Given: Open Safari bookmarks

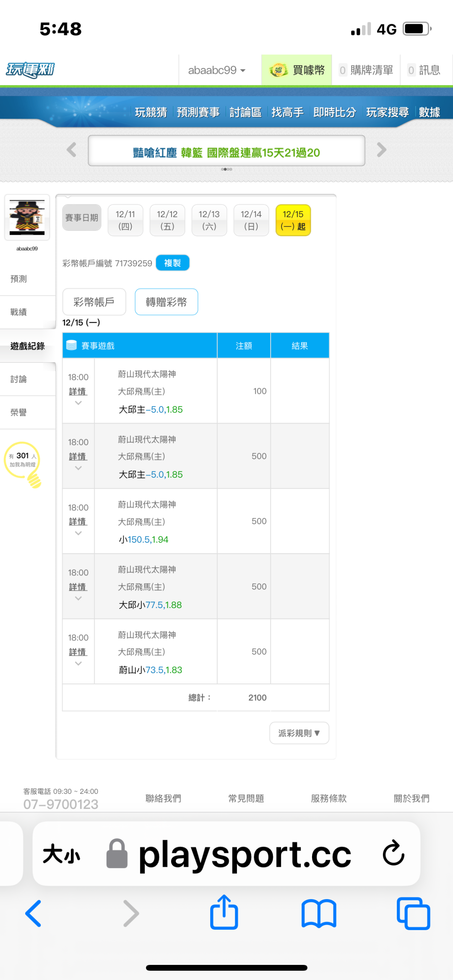Looking at the screenshot, I should pos(319,913).
